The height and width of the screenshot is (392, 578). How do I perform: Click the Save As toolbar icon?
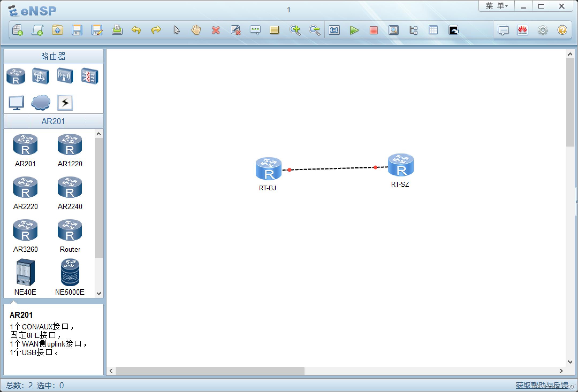point(97,30)
